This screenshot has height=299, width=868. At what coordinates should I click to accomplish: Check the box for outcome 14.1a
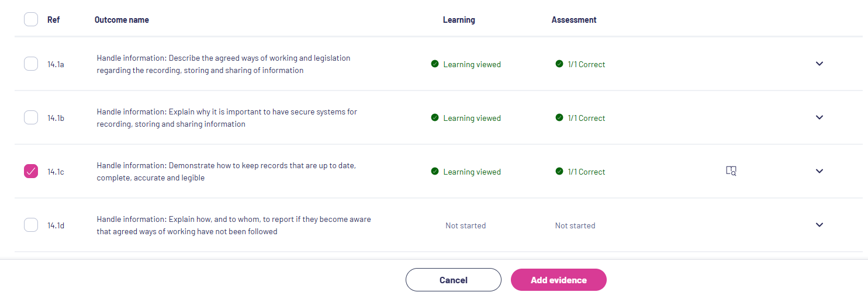[x=31, y=64]
